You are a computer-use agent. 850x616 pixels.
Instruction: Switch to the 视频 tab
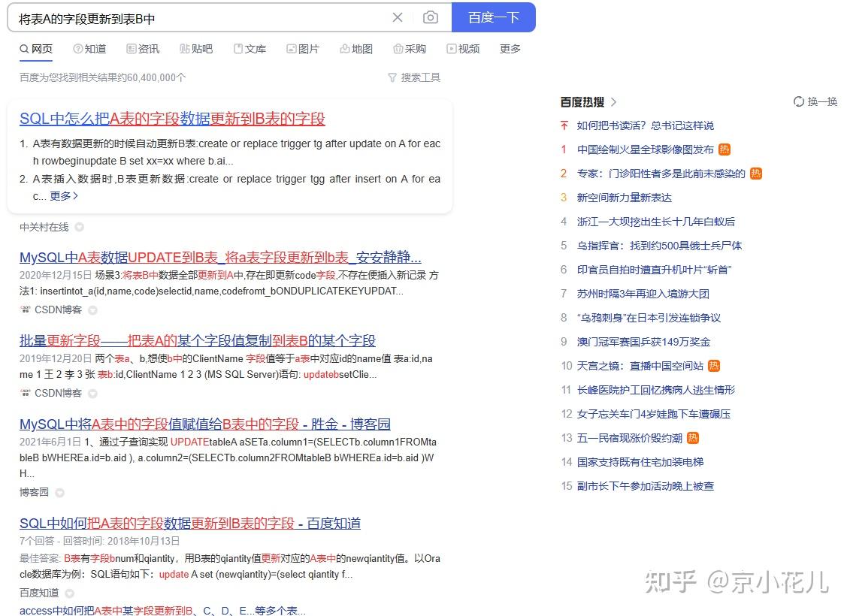pos(463,49)
